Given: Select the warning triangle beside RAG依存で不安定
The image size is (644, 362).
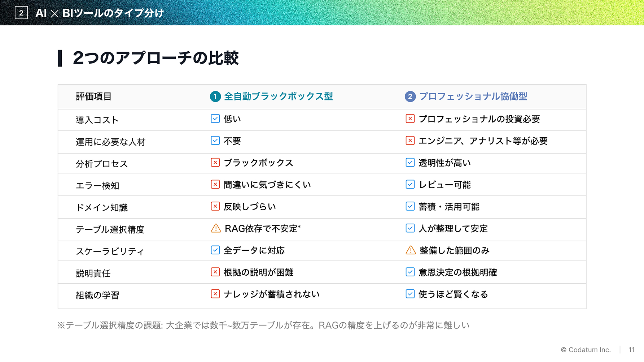Looking at the screenshot, I should [215, 228].
